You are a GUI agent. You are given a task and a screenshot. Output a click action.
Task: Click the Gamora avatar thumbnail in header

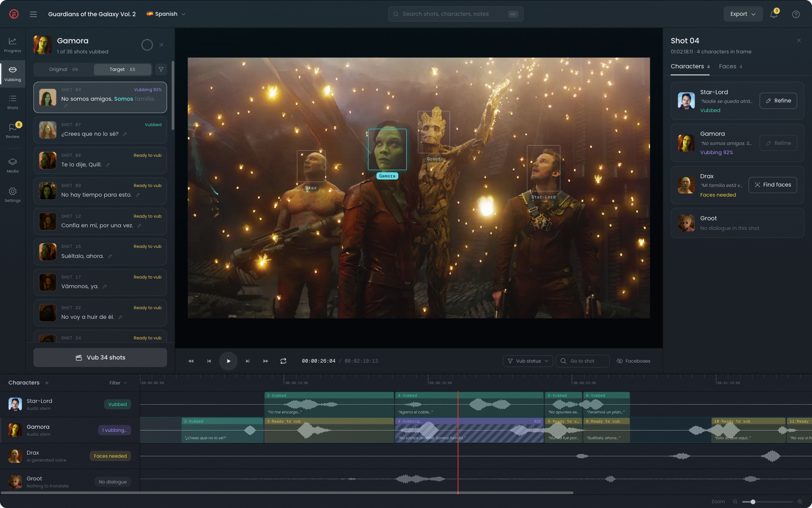point(42,45)
